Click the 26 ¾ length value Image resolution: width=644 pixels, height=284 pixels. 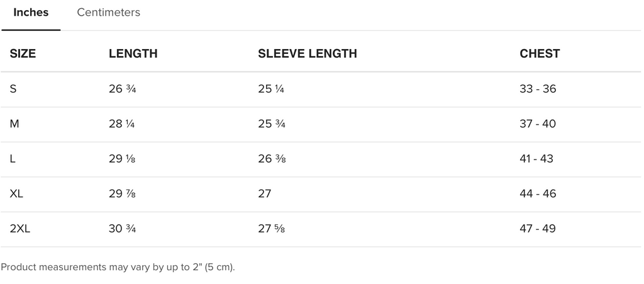click(x=123, y=89)
